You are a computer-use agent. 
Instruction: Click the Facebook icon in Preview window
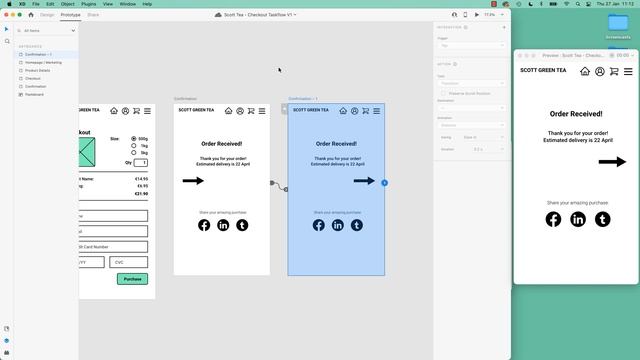[553, 219]
